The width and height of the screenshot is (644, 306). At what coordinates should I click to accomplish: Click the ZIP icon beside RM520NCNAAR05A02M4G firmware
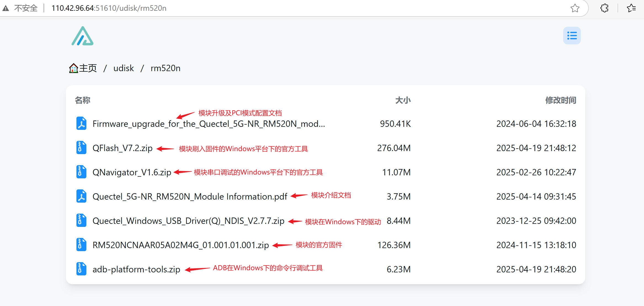pyautogui.click(x=81, y=245)
